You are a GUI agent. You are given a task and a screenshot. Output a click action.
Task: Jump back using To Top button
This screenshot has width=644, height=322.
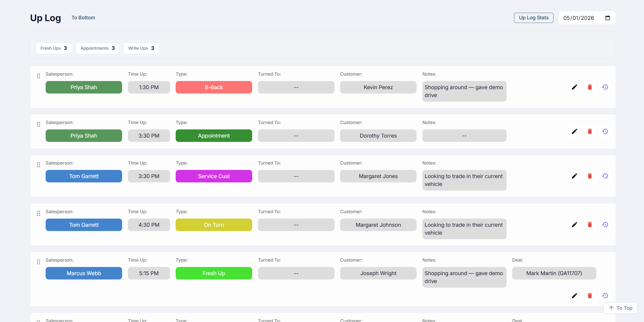tap(621, 308)
